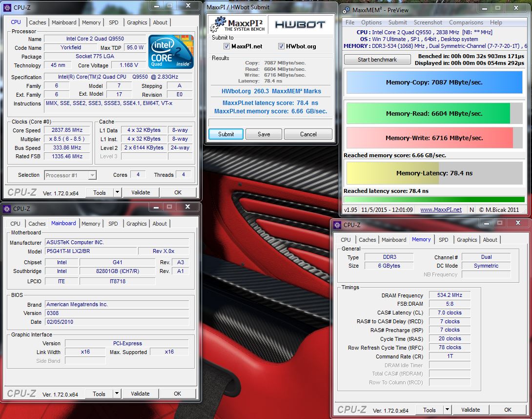Switch to Caches tab in top CPU-Z window
Image resolution: width=532 pixels, height=419 pixels.
[37, 22]
